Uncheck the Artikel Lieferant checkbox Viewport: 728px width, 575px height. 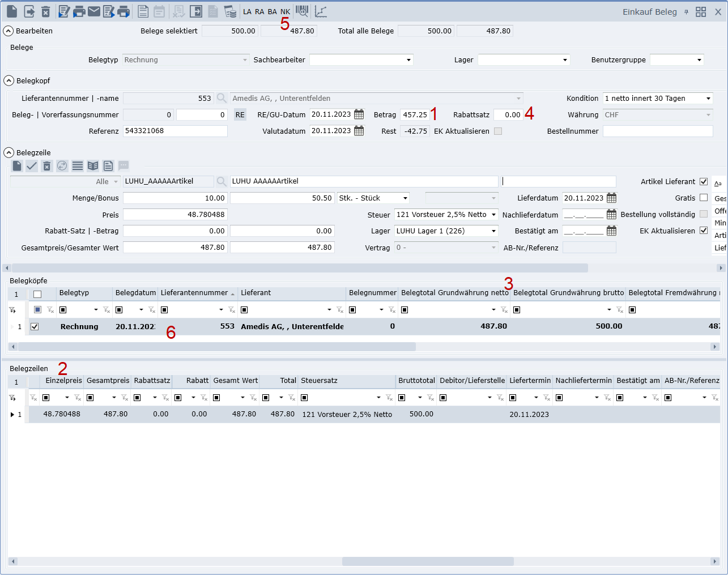tap(704, 181)
